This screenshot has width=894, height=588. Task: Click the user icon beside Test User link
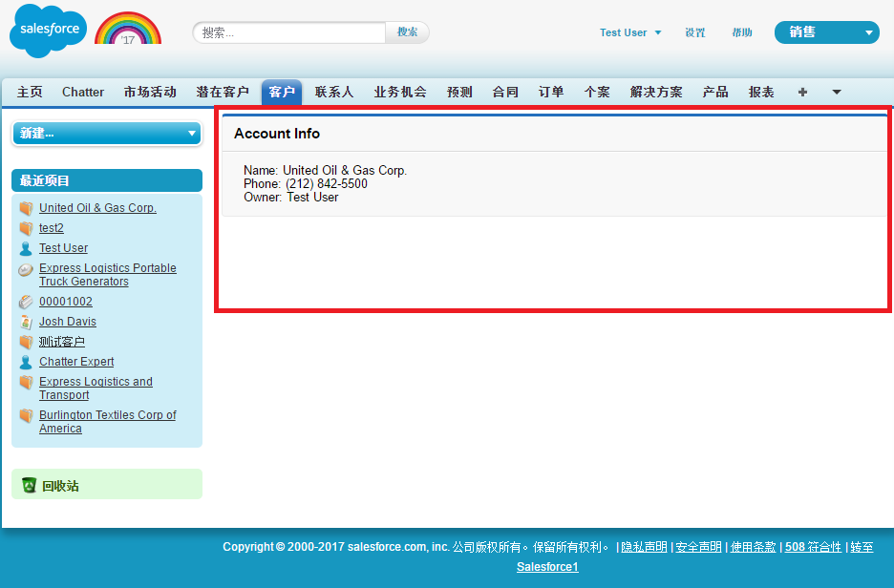(x=26, y=248)
